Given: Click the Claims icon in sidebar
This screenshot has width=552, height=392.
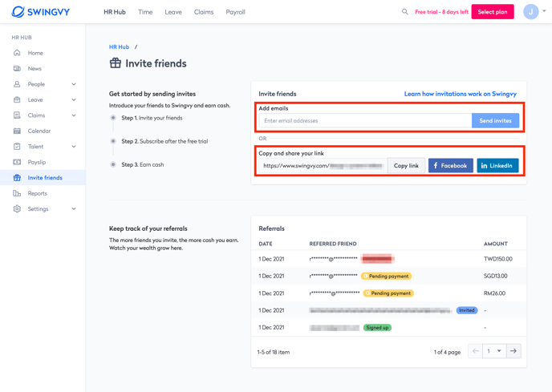Looking at the screenshot, I should (x=17, y=115).
